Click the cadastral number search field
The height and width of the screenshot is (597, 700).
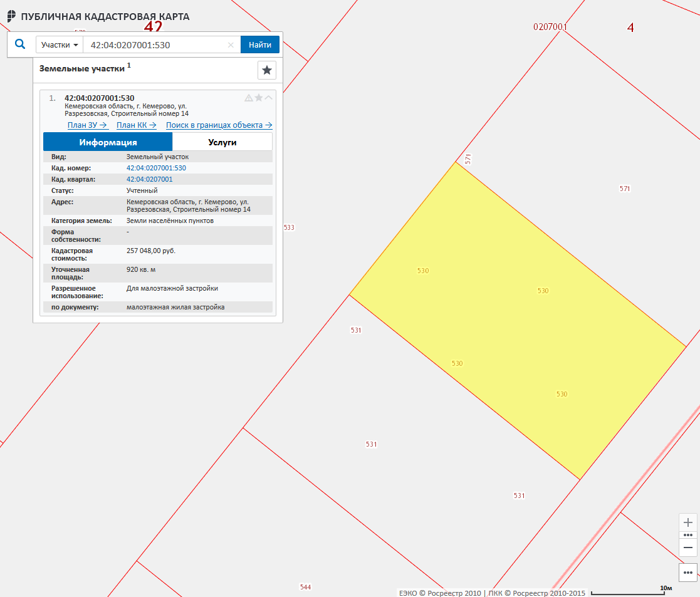coord(157,45)
